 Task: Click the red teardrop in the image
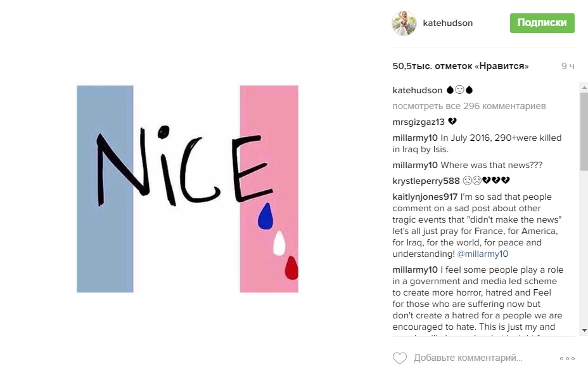291,268
